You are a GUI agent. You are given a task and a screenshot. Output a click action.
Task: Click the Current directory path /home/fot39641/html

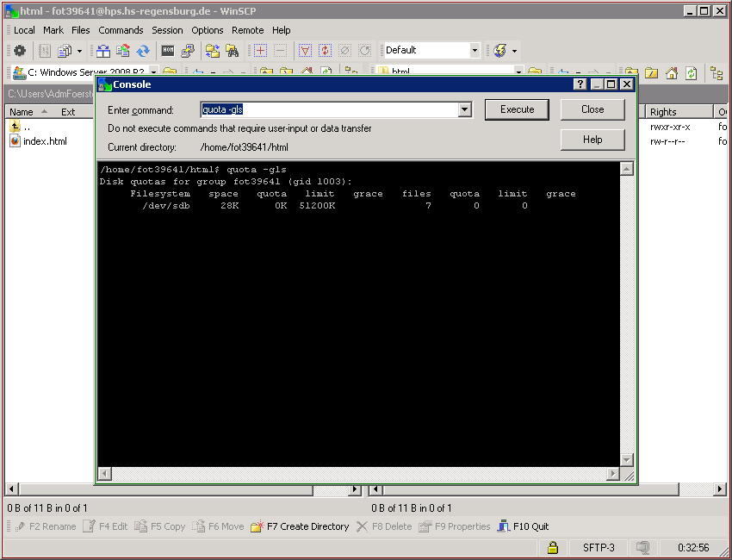coord(245,147)
